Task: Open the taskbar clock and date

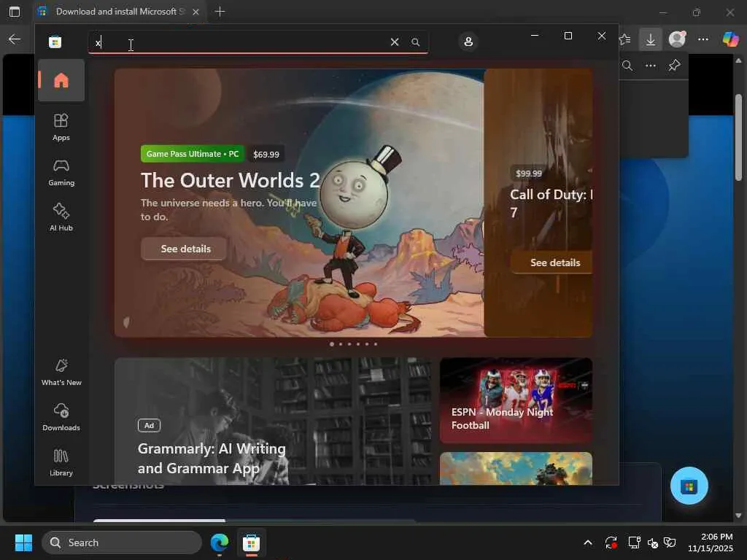Action: tap(710, 542)
